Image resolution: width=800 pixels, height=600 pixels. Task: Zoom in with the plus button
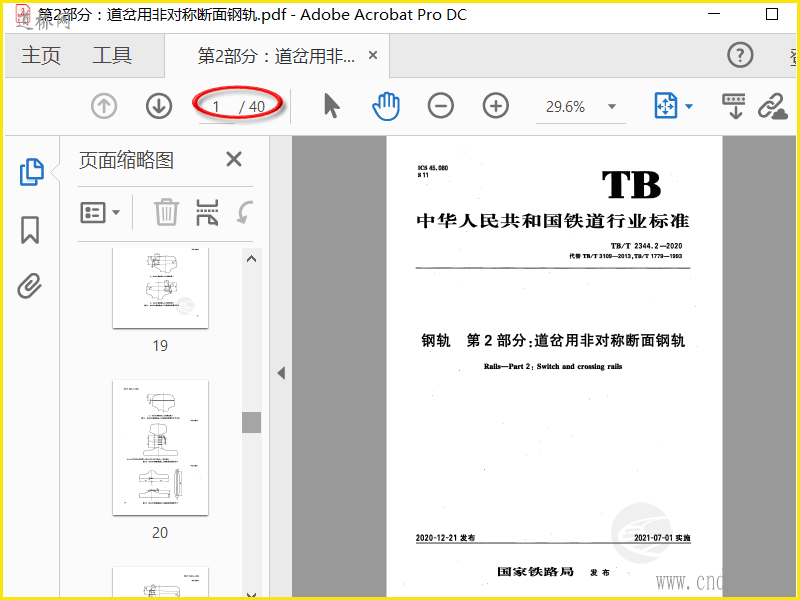click(x=495, y=106)
